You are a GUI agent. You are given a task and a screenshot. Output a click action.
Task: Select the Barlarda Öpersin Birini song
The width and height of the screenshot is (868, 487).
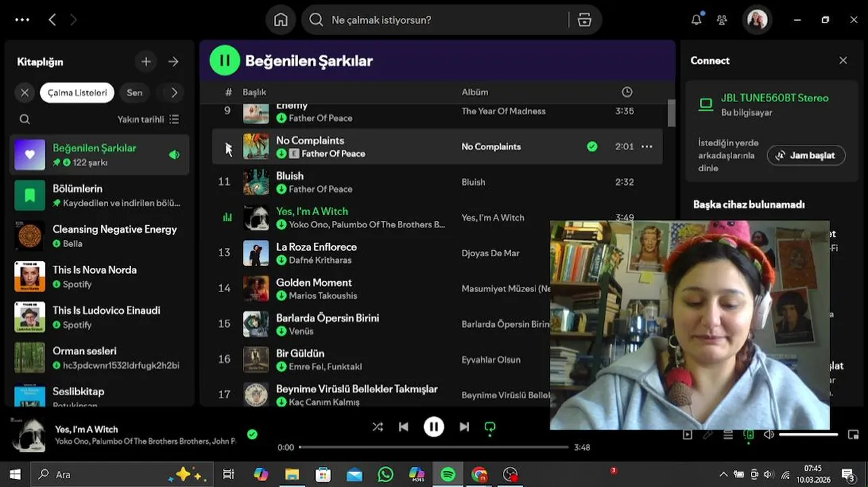pos(327,318)
